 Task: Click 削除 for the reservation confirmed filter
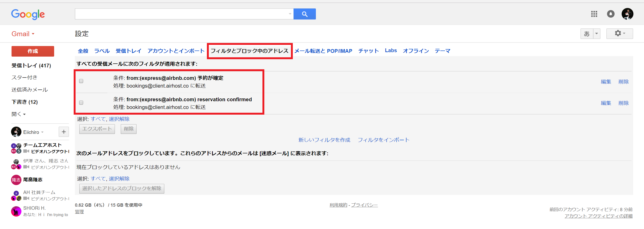pos(624,103)
